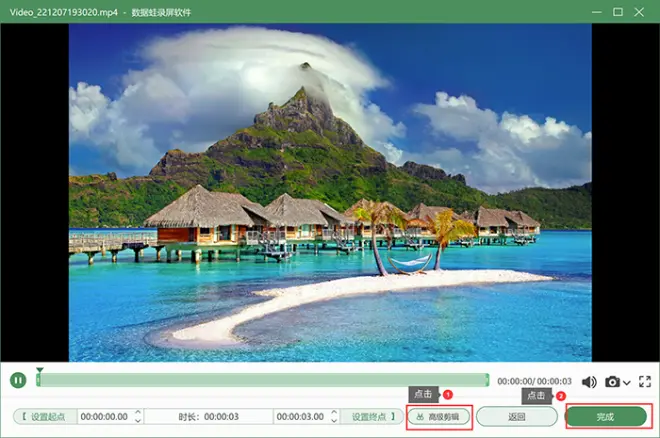The width and height of the screenshot is (660, 438).
Task: Close the recorder window
Action: 639,12
